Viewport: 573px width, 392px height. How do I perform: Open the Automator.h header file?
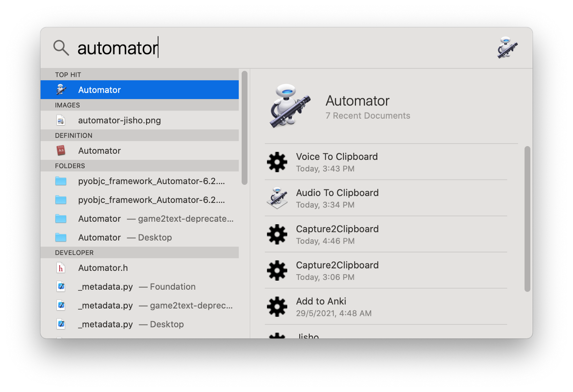click(140, 268)
